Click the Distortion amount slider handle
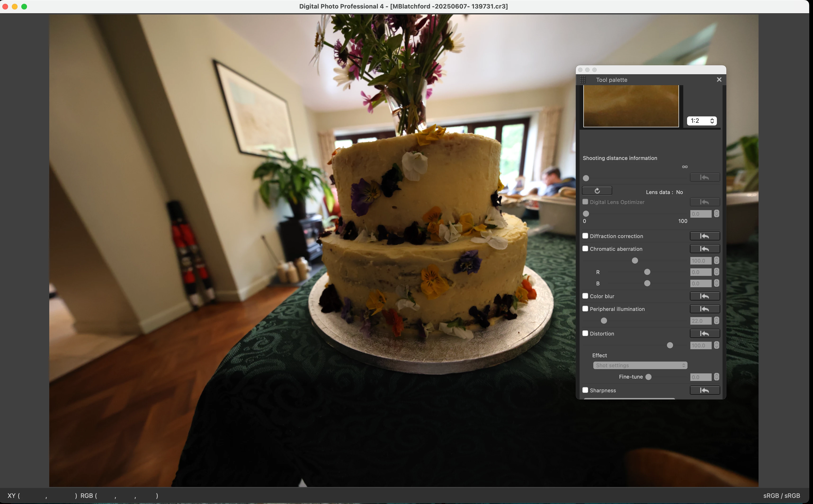This screenshot has width=813, height=504. pos(670,345)
